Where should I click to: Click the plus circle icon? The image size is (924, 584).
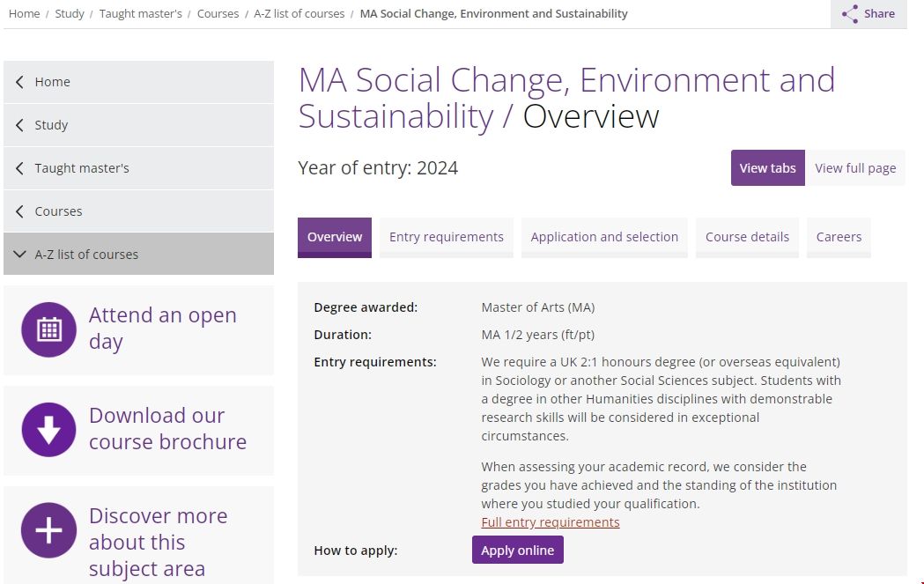tap(48, 530)
